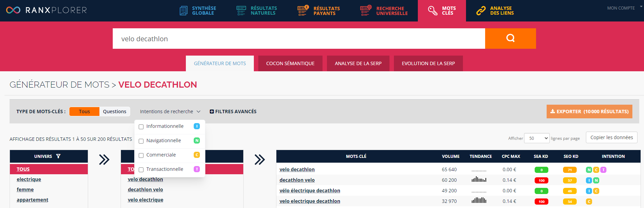Viewport: 644px width, 208px height.
Task: Click the T intention badge for velo decathlon row
Action: [603, 170]
